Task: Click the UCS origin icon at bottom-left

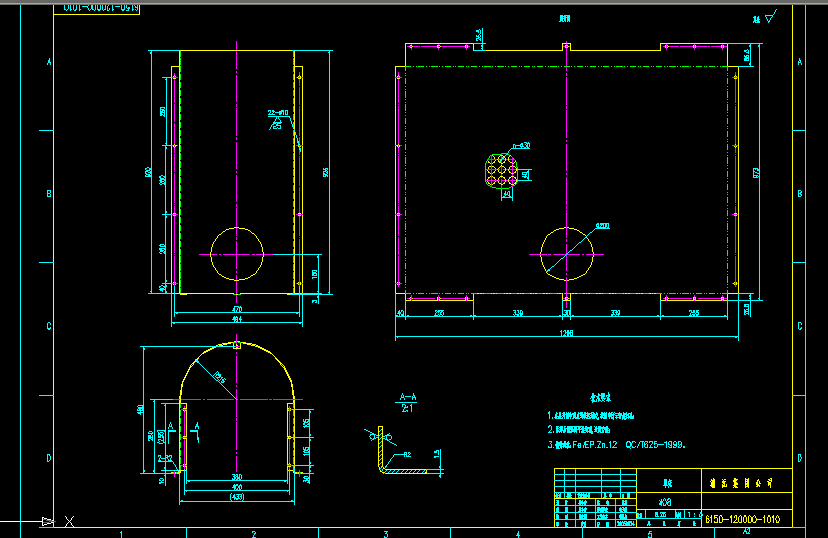Action: point(48,521)
